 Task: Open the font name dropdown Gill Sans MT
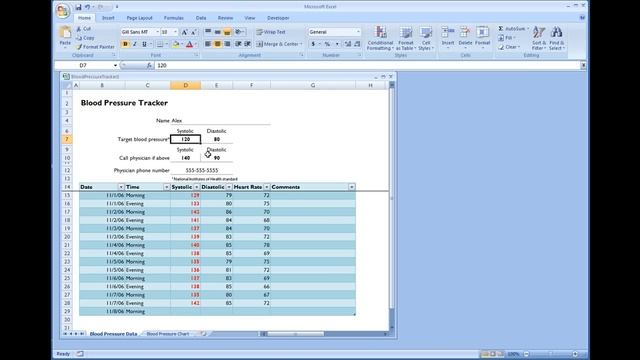pos(158,32)
